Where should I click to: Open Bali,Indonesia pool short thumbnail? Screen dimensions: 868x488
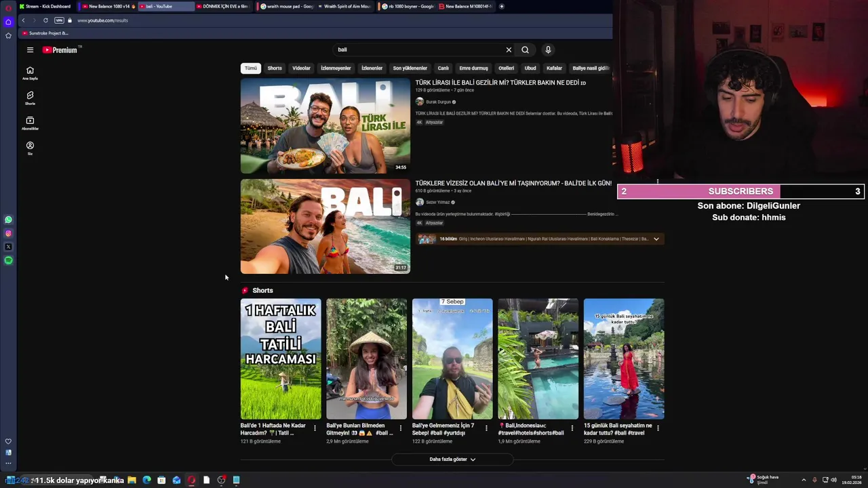pyautogui.click(x=538, y=359)
